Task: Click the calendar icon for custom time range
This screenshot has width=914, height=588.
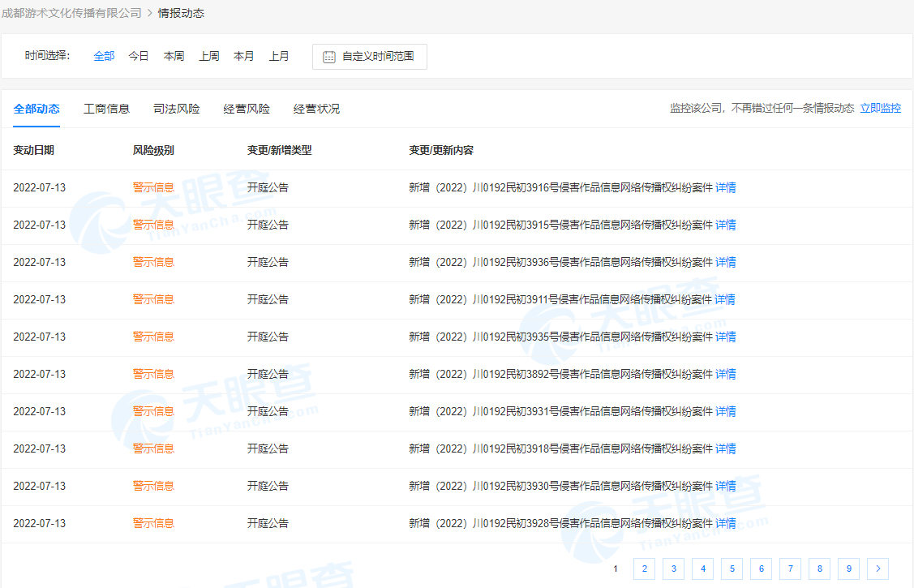Action: click(x=329, y=57)
